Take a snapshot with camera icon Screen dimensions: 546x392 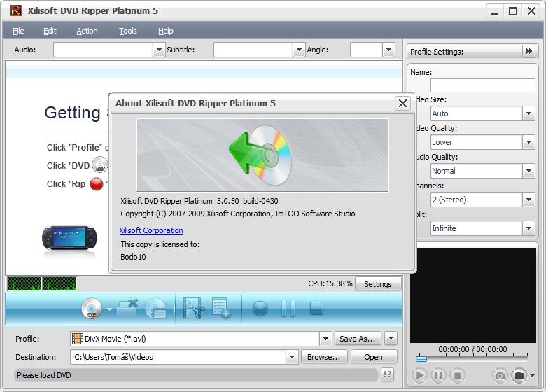click(500, 376)
